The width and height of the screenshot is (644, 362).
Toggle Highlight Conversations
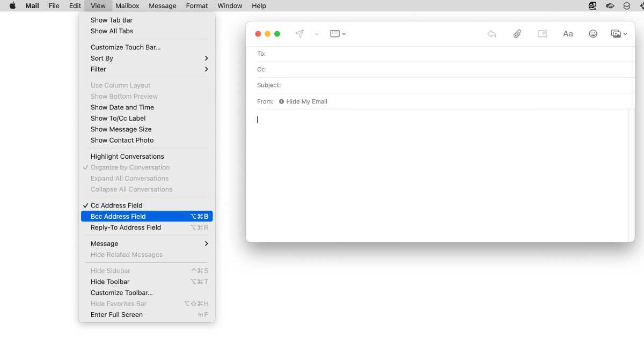(147, 156)
